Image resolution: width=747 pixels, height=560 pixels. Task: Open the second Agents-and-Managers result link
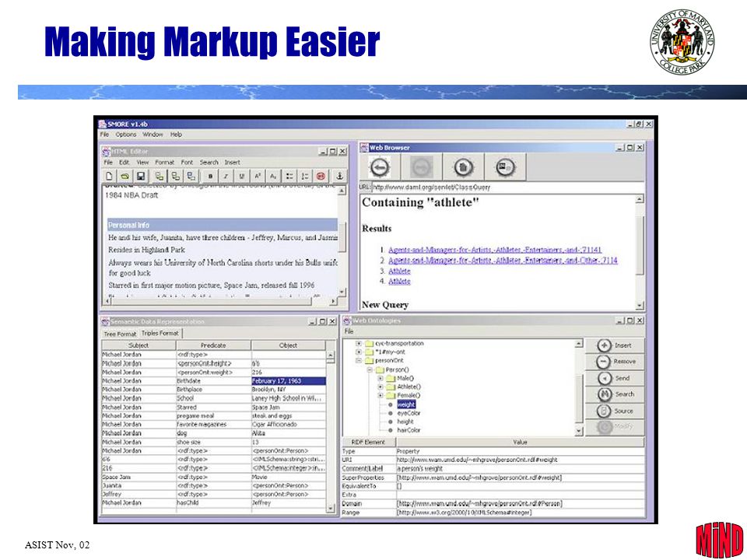[503, 261]
